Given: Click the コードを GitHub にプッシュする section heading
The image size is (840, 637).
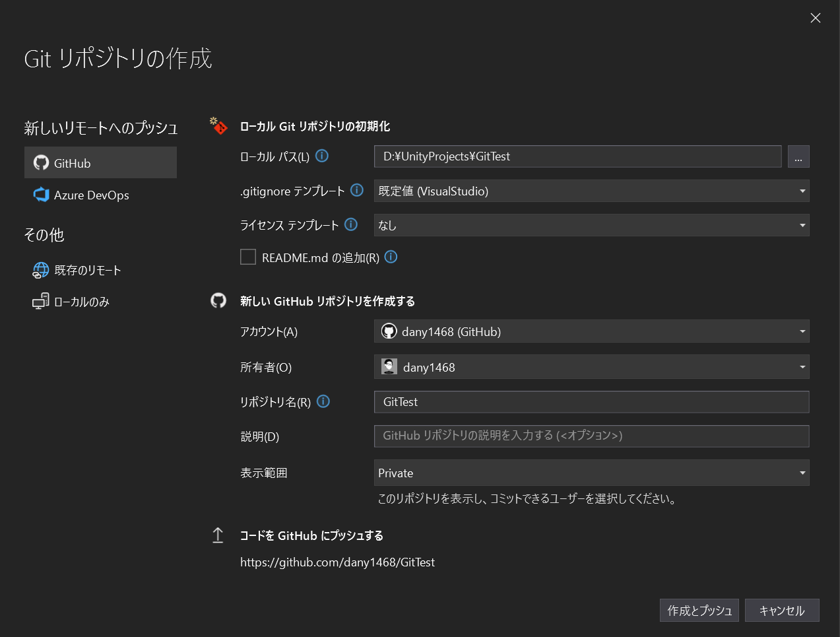Looking at the screenshot, I should 311,535.
